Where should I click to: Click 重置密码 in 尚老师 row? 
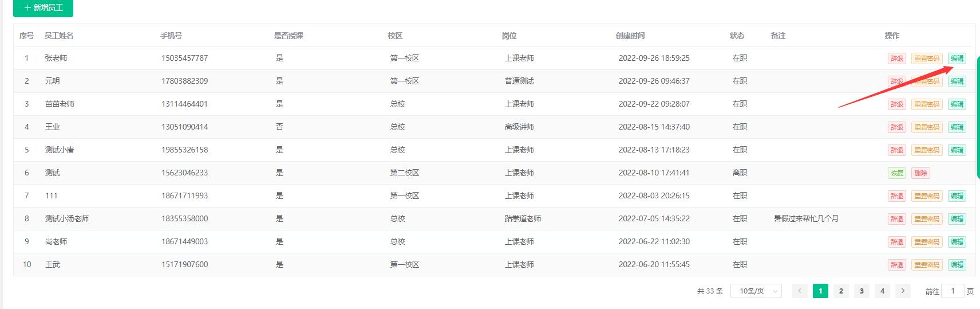(926, 242)
